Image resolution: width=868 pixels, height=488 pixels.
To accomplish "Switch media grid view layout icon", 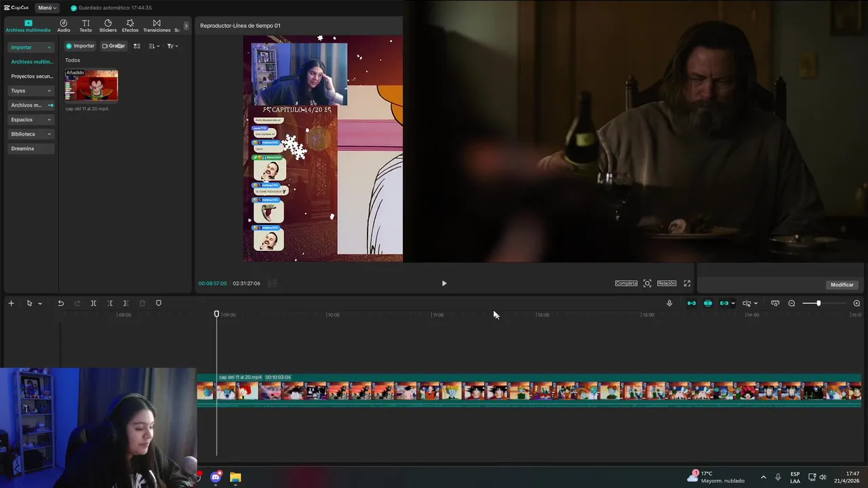I will click(x=137, y=46).
